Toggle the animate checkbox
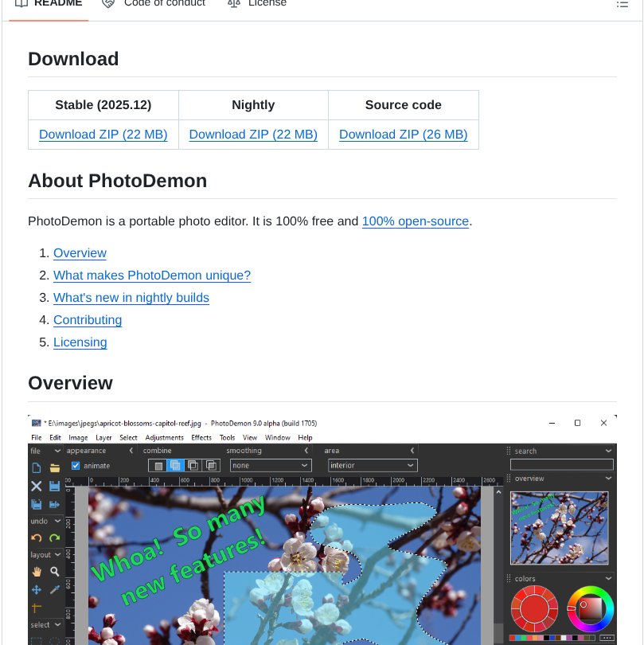 click(x=76, y=466)
